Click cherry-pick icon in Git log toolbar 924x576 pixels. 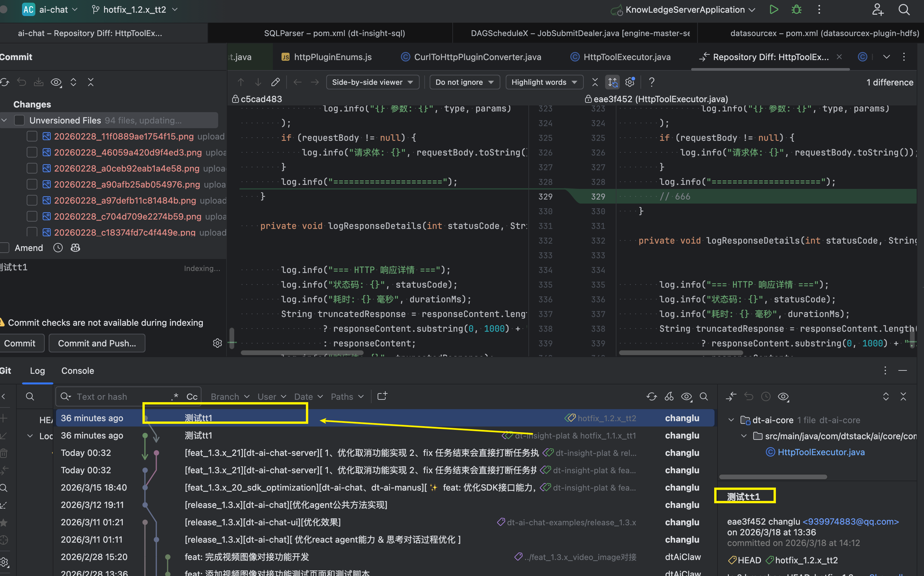point(669,396)
